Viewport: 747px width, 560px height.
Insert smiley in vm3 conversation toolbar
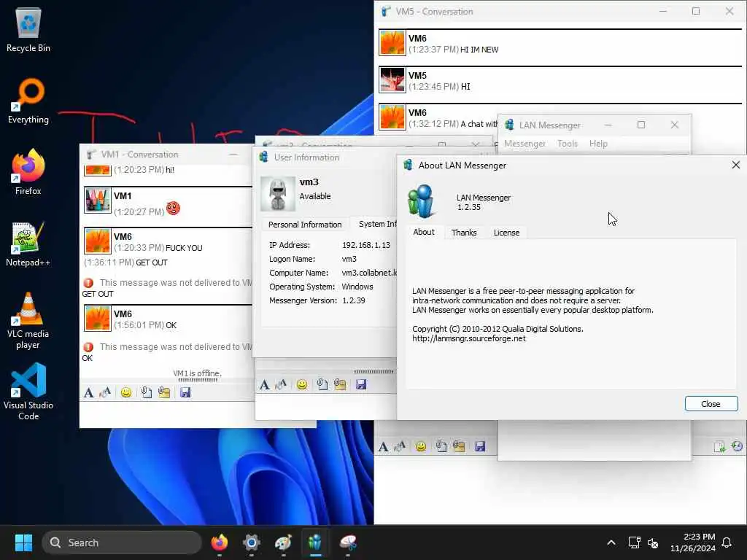coord(302,385)
